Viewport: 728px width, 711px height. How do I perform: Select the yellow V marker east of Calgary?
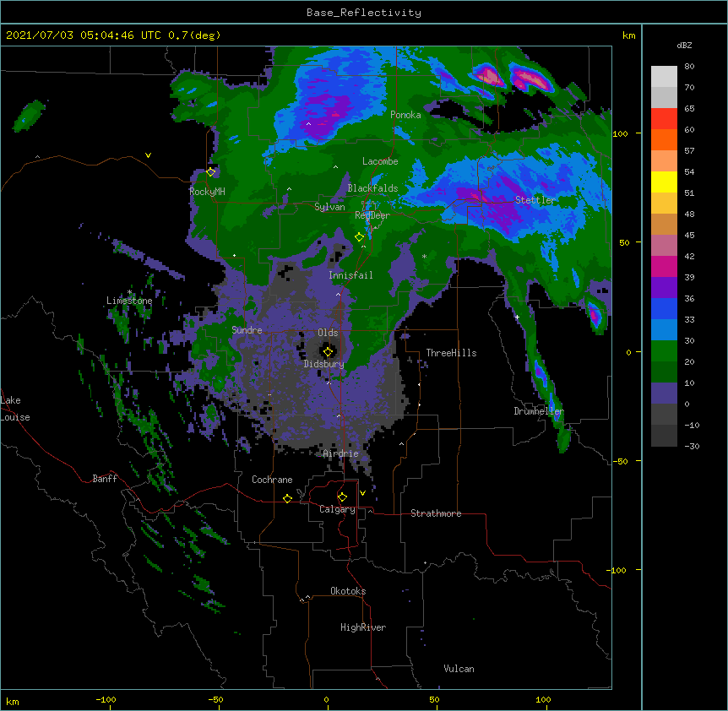(362, 493)
